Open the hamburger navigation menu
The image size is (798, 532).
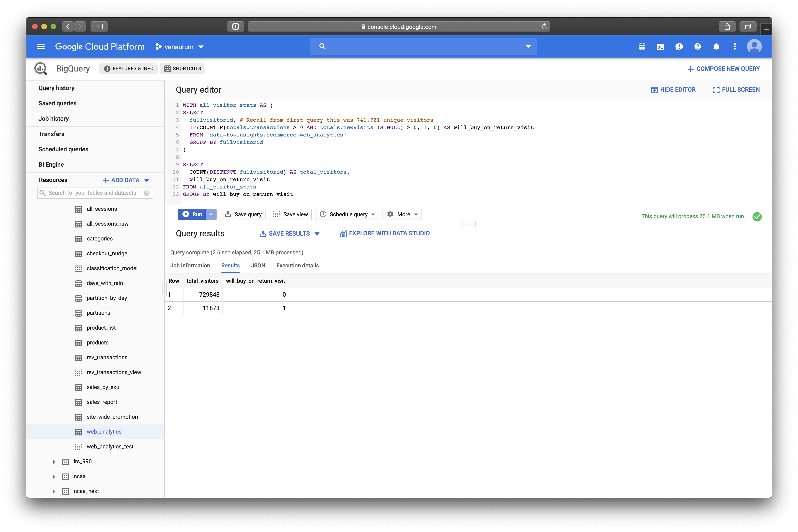coord(41,46)
